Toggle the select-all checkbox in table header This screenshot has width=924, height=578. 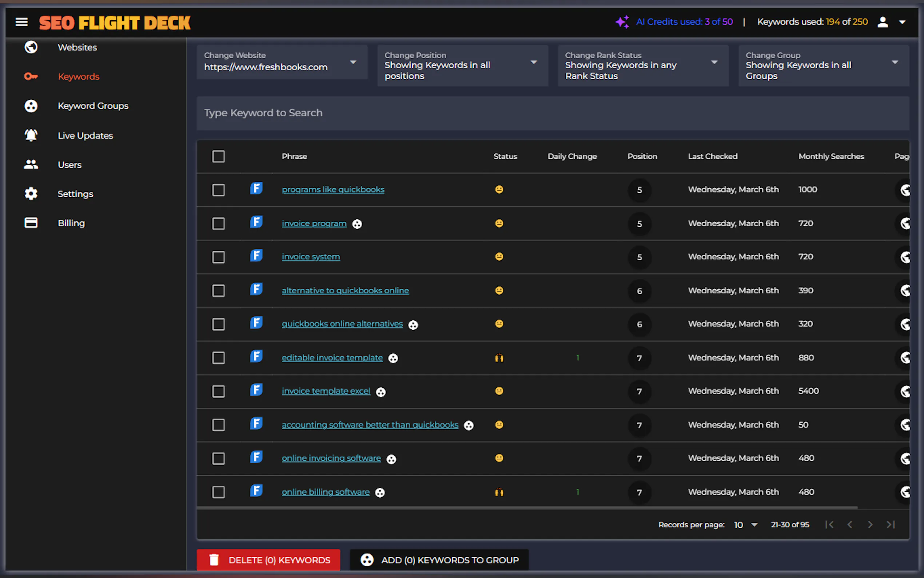(219, 157)
